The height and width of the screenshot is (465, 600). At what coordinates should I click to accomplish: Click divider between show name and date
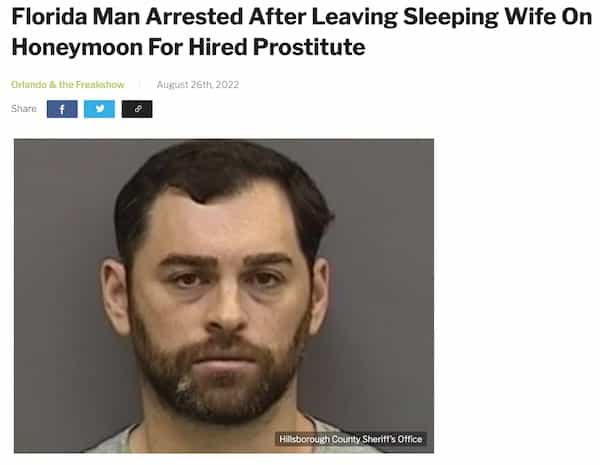(x=140, y=85)
